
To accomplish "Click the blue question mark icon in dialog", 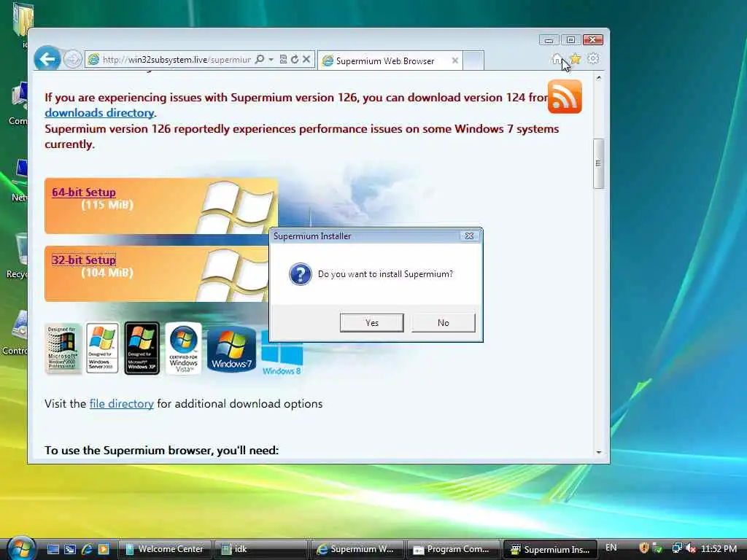I will point(300,274).
